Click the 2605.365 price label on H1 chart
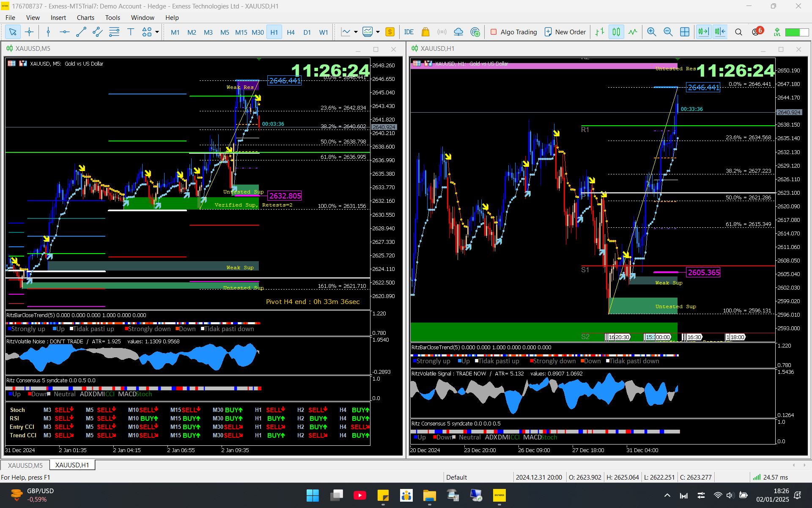812x508 pixels. pyautogui.click(x=703, y=273)
